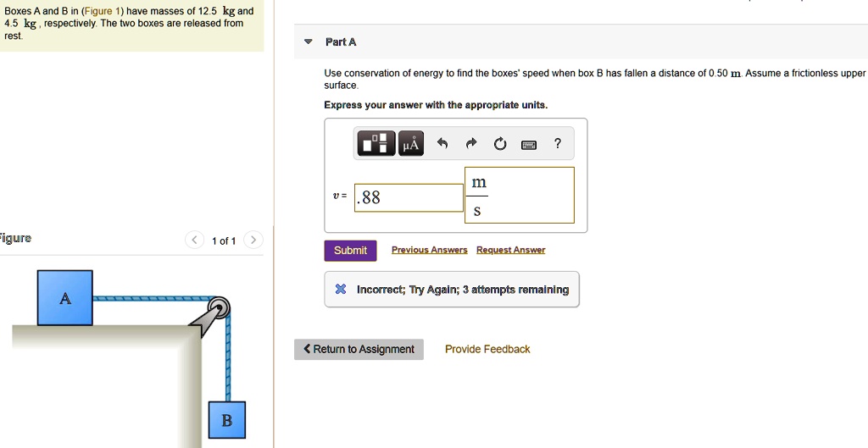Open the units symbols (µÅ) palette
Screen dimensions: 868x448
pyautogui.click(x=410, y=144)
